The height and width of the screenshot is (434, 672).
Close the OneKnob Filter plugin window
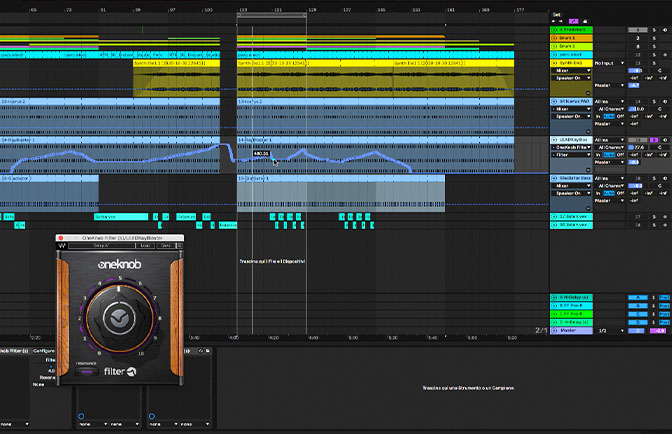(61, 238)
